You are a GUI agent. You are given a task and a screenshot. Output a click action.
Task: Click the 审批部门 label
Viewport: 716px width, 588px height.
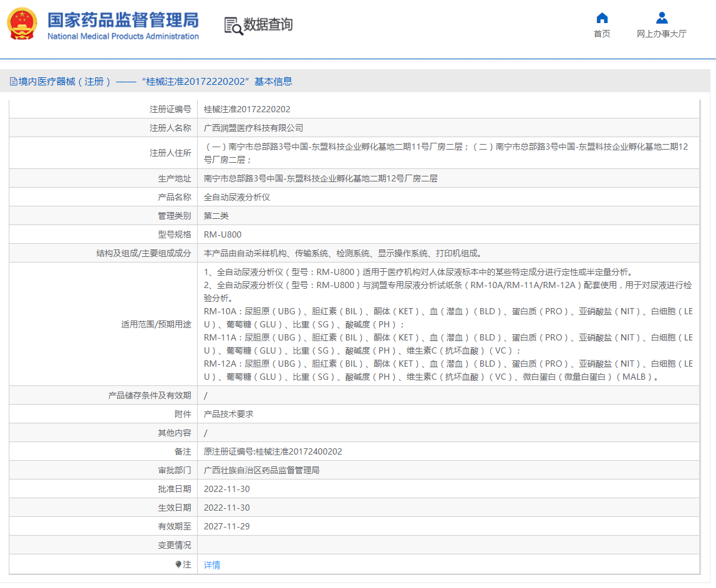(x=175, y=470)
